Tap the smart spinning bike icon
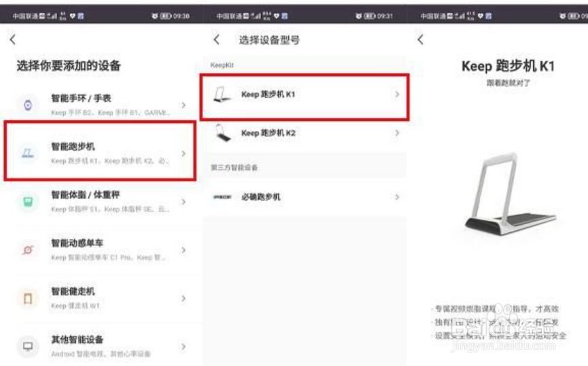Viewport: 588px width, 366px height. [x=28, y=250]
